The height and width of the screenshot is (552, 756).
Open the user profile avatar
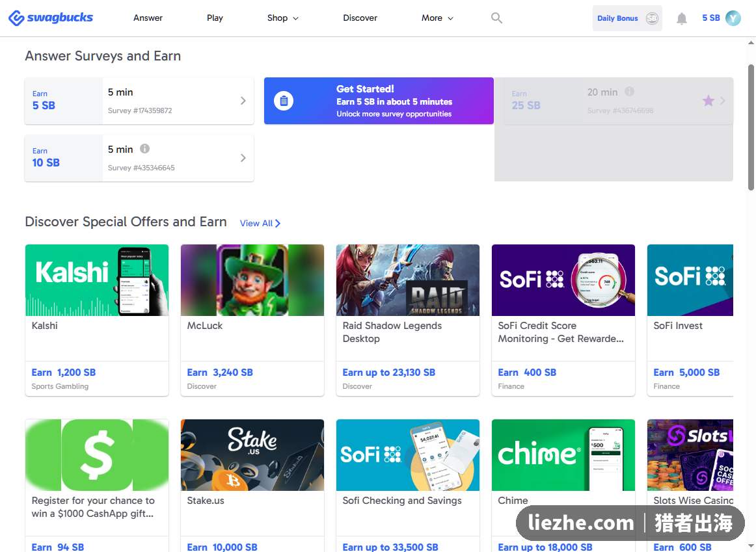coord(733,18)
